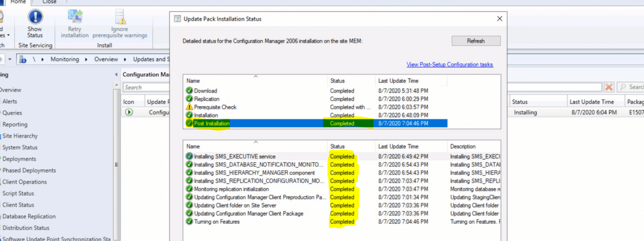Select System Status in navigation tree
Viewport: 644px width, 241px height.
tap(20, 147)
